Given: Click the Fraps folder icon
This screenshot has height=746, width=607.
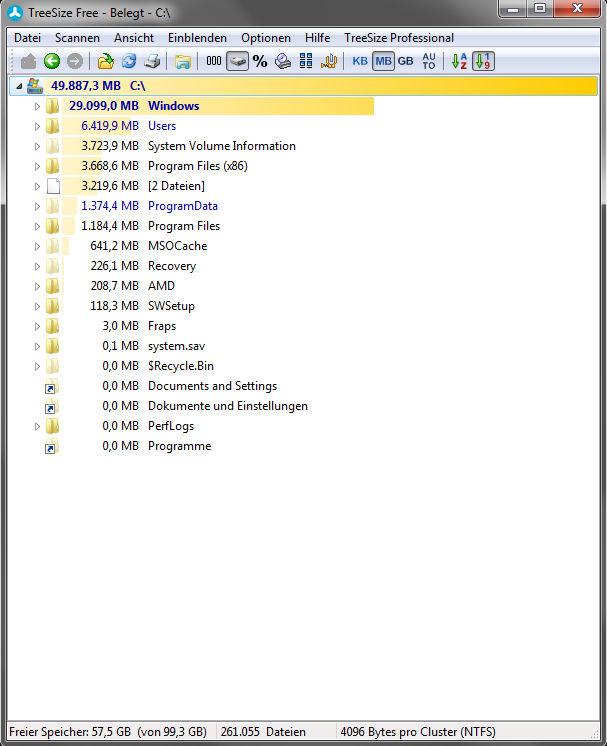Looking at the screenshot, I should pyautogui.click(x=52, y=326).
